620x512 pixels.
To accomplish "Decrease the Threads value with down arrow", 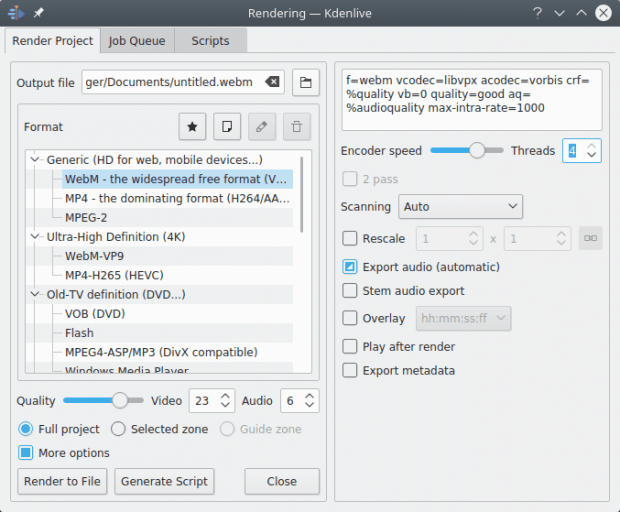I will (592, 155).
